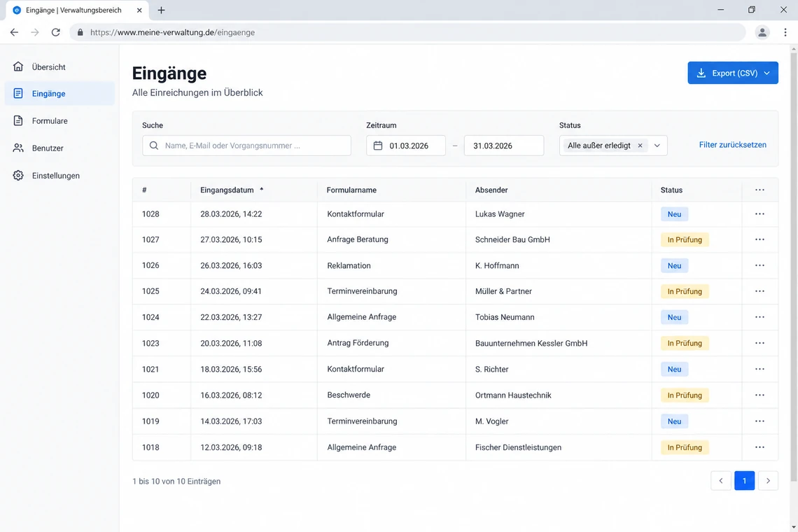Viewport: 798px width, 532px height.
Task: Click 'Antrag Förderung' form name
Action: click(358, 342)
